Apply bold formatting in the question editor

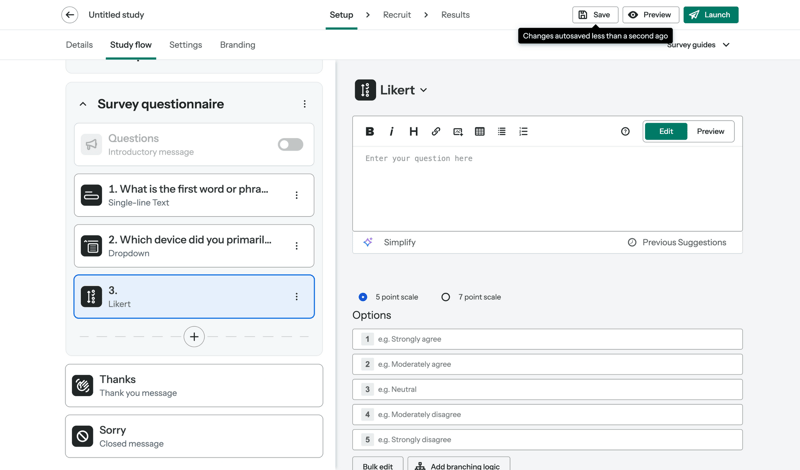(x=370, y=132)
